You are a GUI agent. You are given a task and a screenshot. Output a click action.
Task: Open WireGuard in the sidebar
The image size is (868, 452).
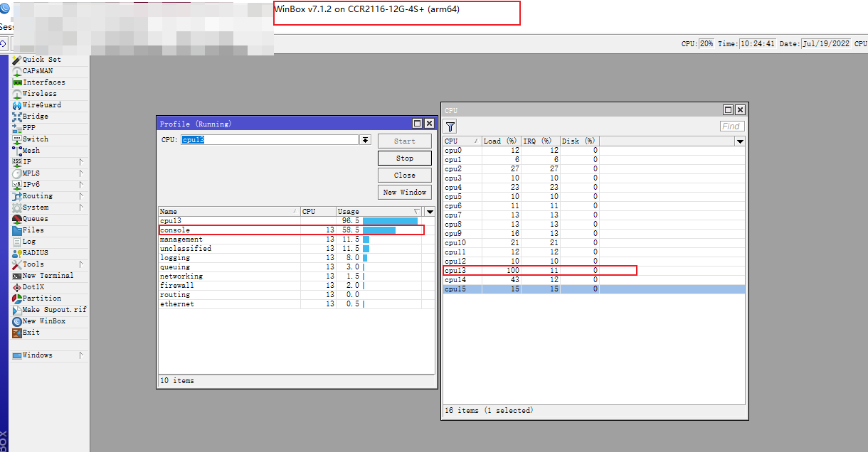41,105
